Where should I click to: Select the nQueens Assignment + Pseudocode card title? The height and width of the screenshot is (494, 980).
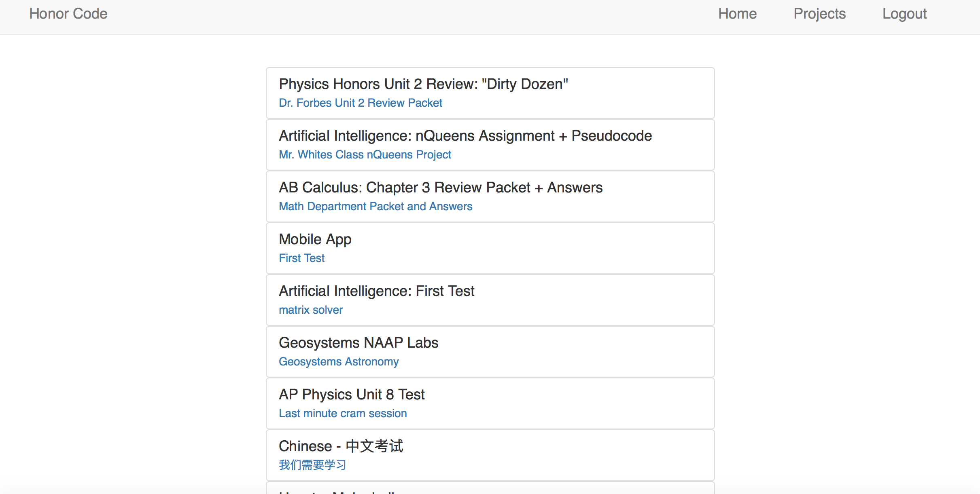465,136
